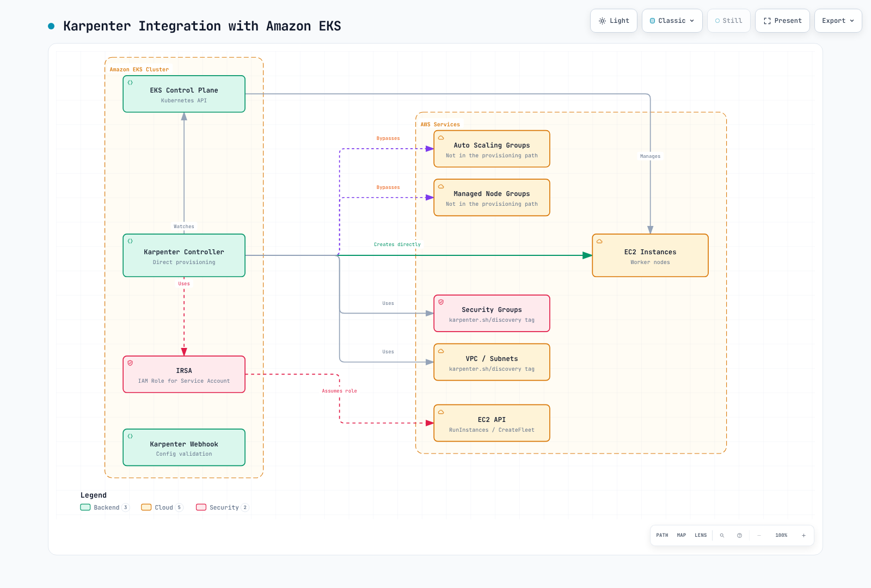The image size is (871, 588).
Task: Switch to LENS mode
Action: pyautogui.click(x=701, y=535)
